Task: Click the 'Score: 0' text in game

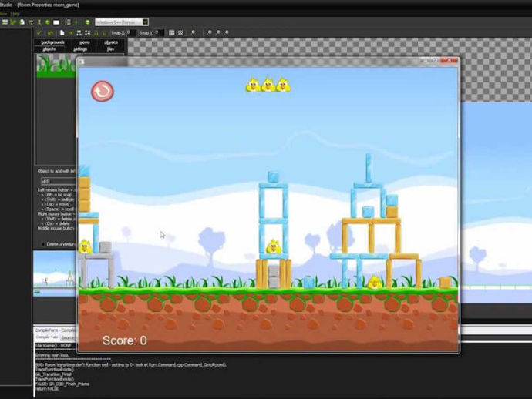Action: pos(124,340)
